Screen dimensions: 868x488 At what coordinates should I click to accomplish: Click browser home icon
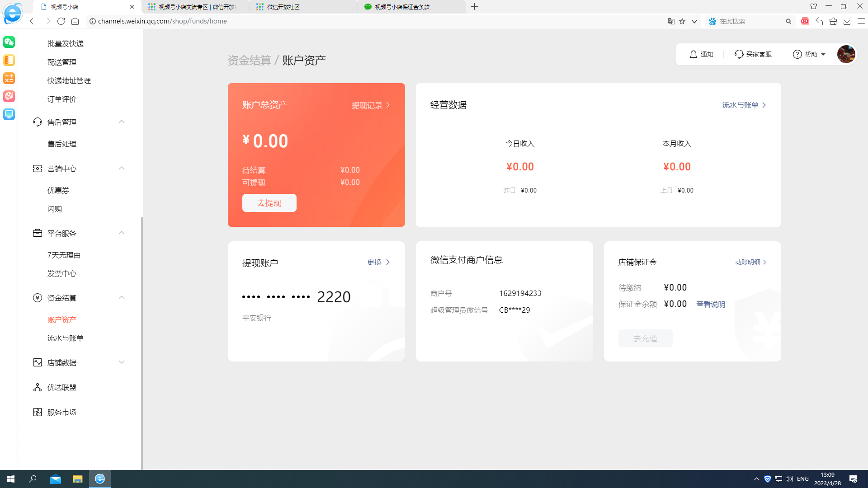click(75, 21)
